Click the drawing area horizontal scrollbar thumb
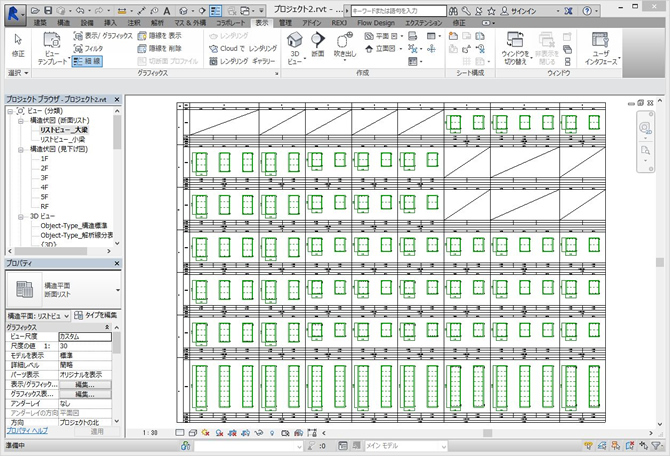670x456 pixels. click(487, 433)
